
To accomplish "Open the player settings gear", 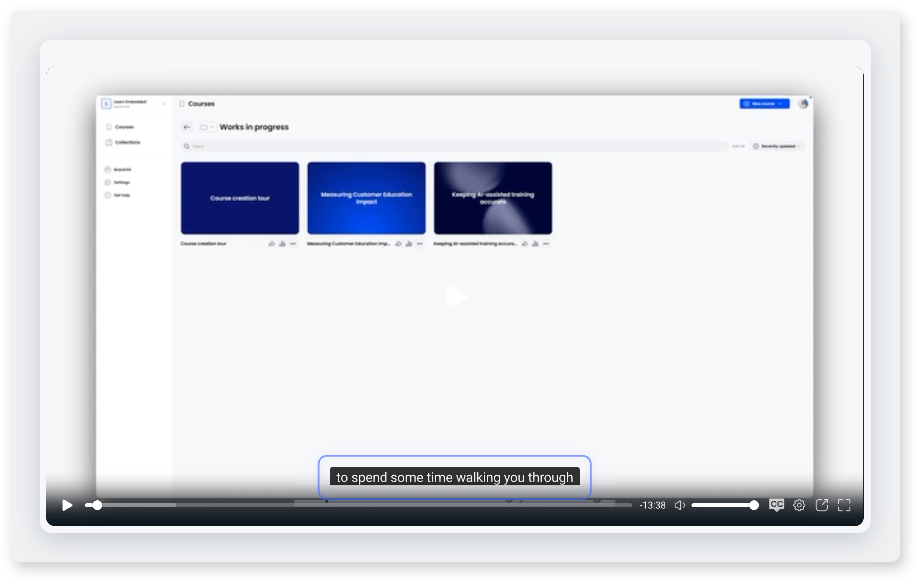I will (x=799, y=506).
